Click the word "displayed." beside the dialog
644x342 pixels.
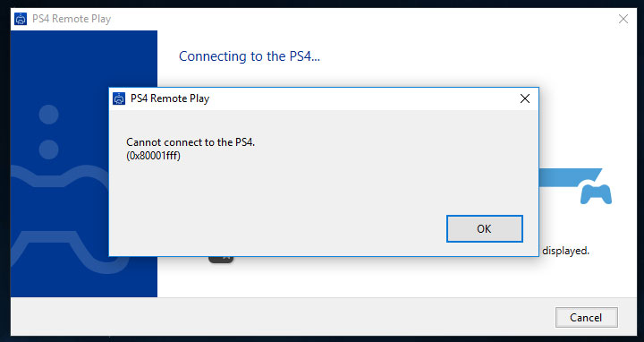565,251
